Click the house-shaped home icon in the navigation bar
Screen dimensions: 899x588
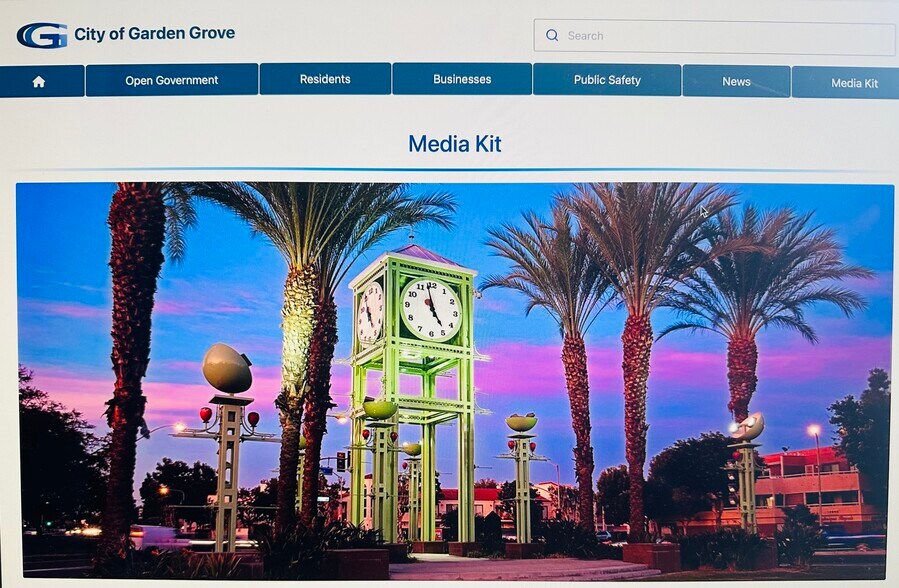40,82
